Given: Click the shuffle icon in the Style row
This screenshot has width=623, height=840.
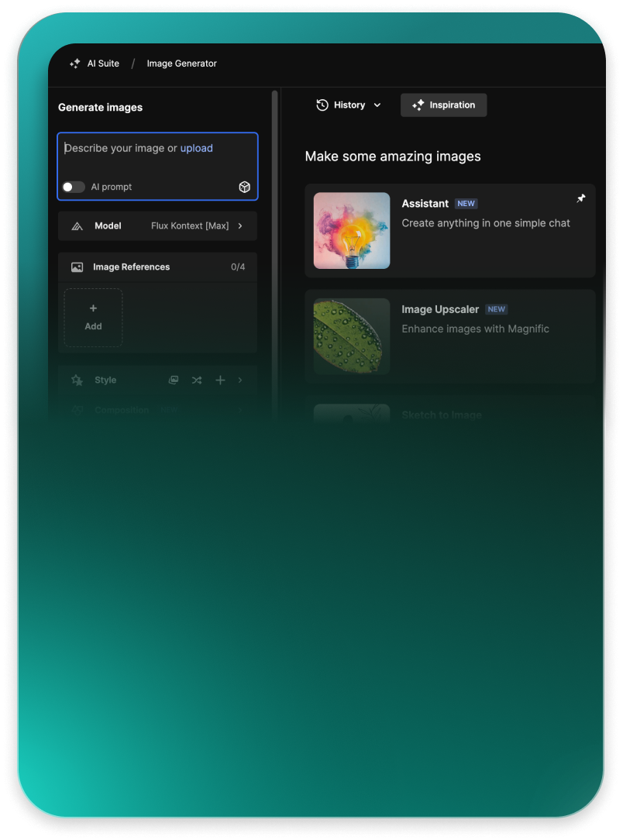Looking at the screenshot, I should point(197,380).
